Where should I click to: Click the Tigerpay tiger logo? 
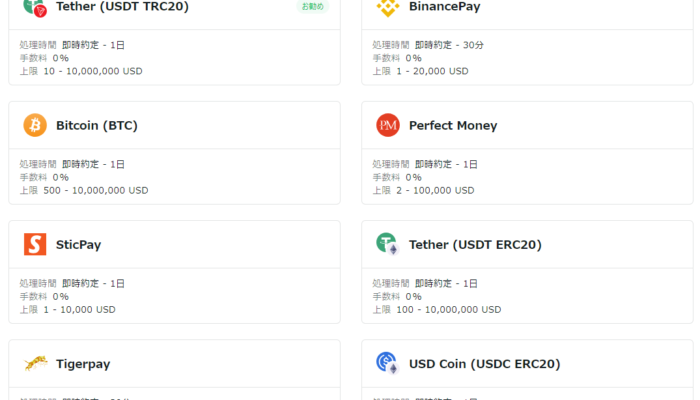point(36,363)
